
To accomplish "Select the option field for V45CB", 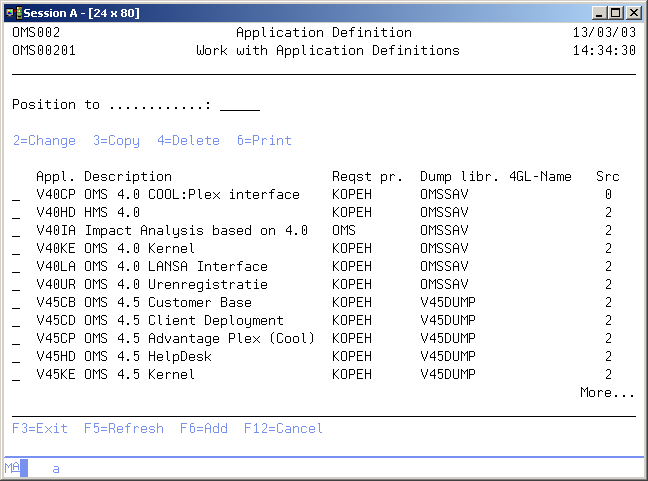I will [x=16, y=303].
